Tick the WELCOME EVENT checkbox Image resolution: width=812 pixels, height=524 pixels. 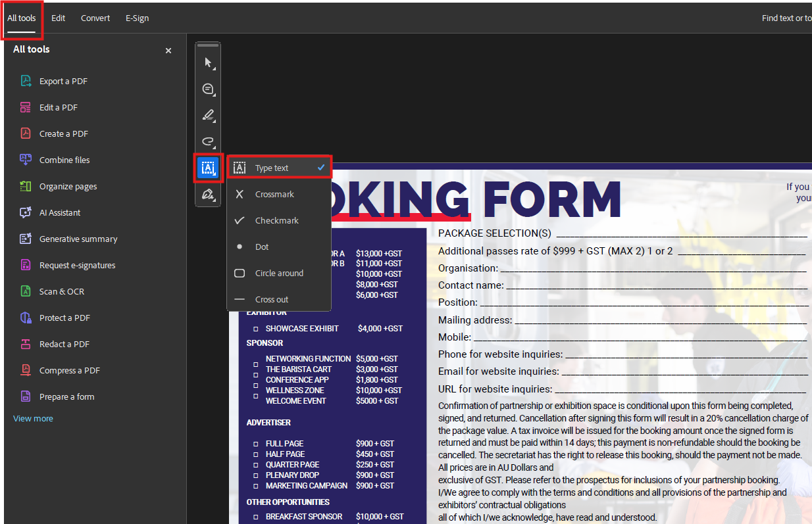(256, 396)
